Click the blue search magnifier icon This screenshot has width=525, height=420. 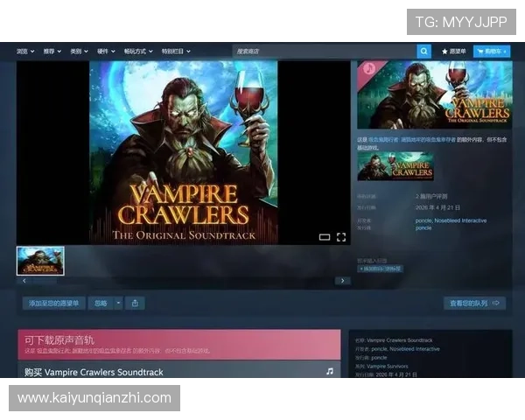[x=423, y=52]
